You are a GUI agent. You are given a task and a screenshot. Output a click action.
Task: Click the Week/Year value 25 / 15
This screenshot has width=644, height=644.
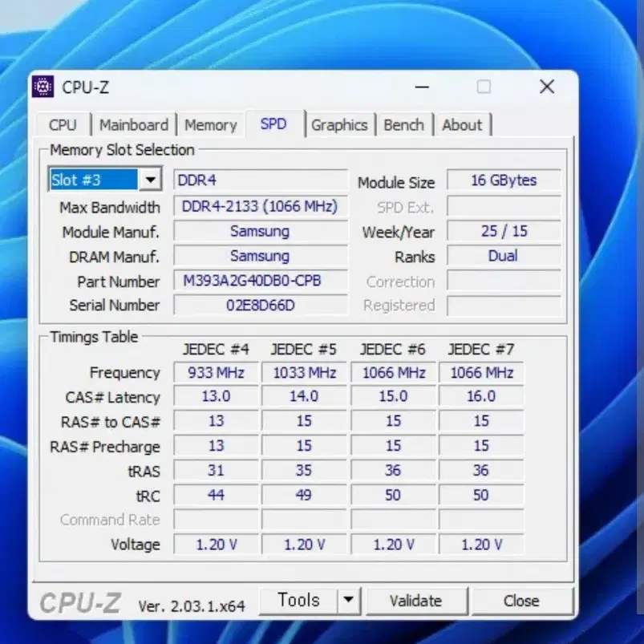pos(504,231)
